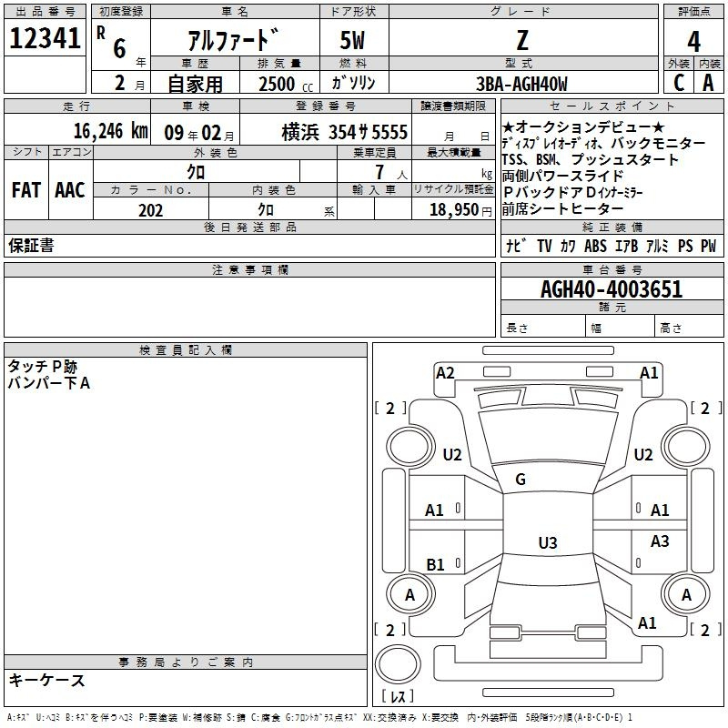The width and height of the screenshot is (728, 728).
Task: Click the B1 door mark on diagram
Action: [435, 564]
